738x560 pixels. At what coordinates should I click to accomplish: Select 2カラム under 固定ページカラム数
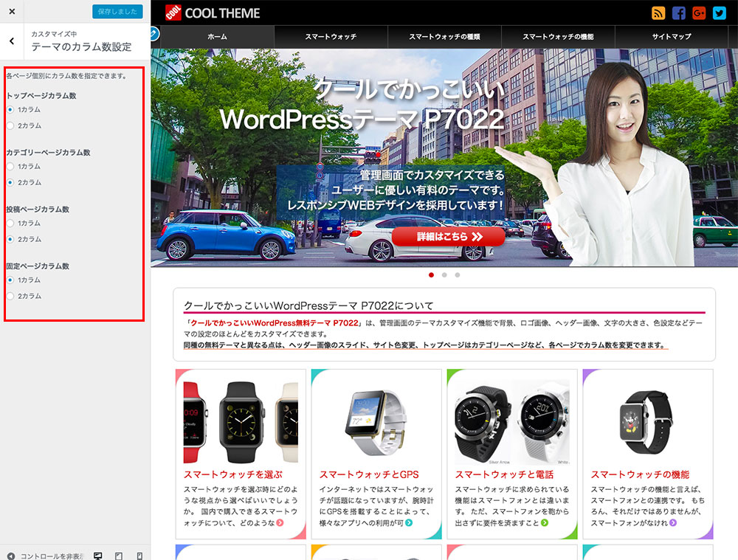click(x=10, y=296)
